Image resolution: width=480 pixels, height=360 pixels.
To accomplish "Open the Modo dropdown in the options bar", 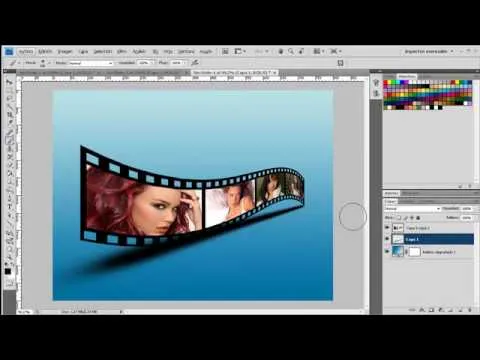I will coord(91,63).
